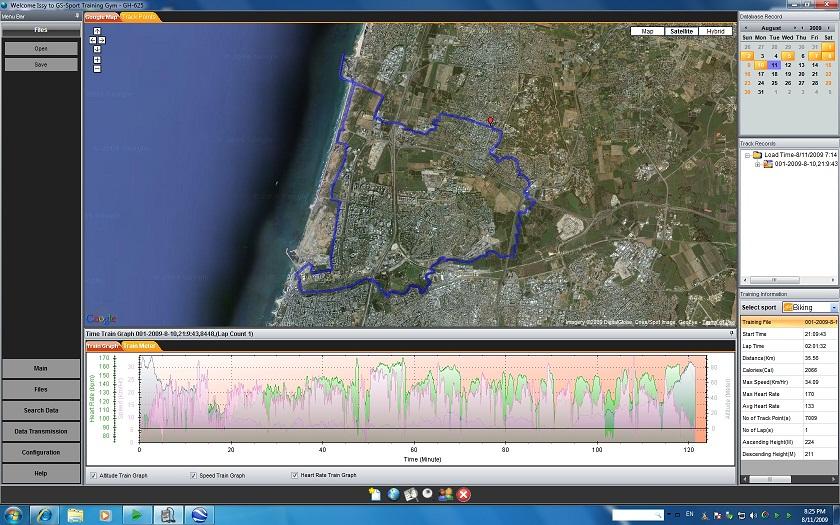Open Google Earth from the taskbar
The width and height of the screenshot is (840, 525).
(x=199, y=515)
